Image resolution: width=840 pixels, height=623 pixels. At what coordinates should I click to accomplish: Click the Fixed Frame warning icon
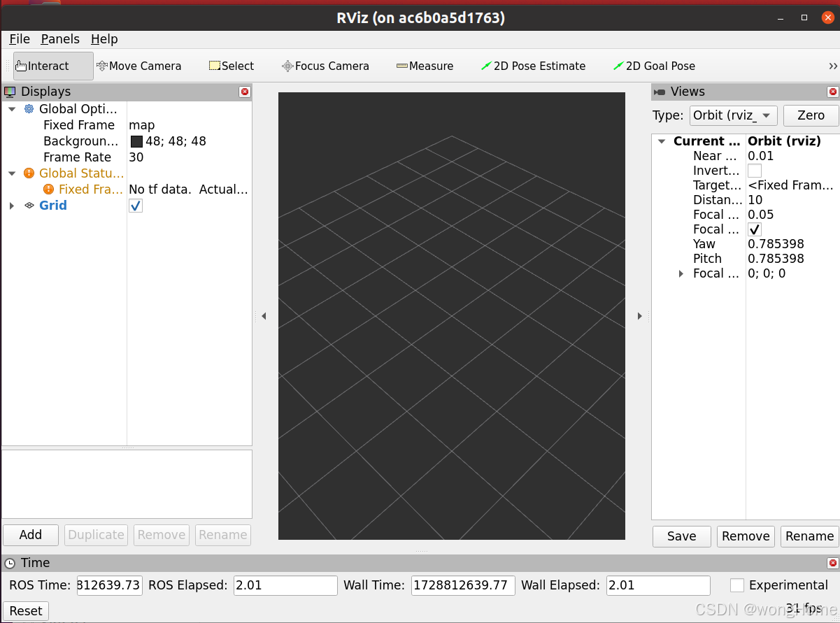[x=48, y=189]
